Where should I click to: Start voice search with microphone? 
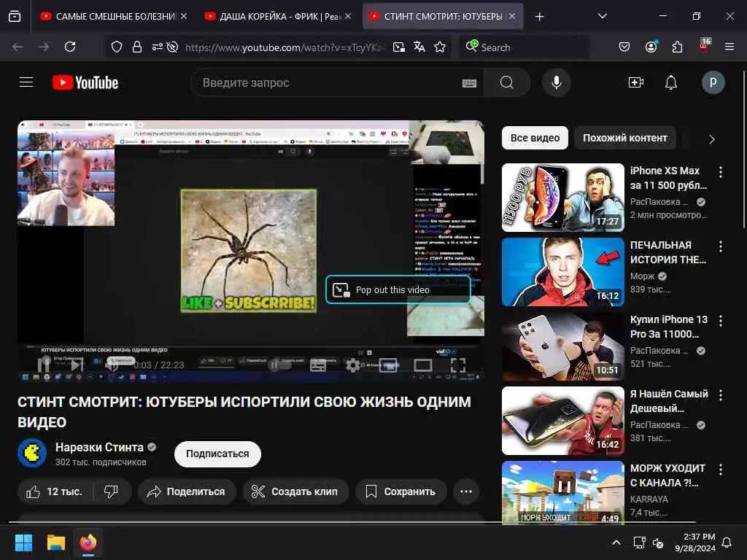coord(556,82)
